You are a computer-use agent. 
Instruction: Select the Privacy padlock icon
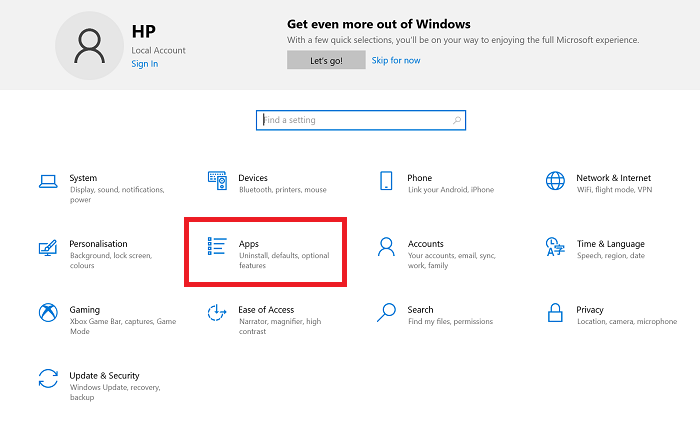point(555,313)
